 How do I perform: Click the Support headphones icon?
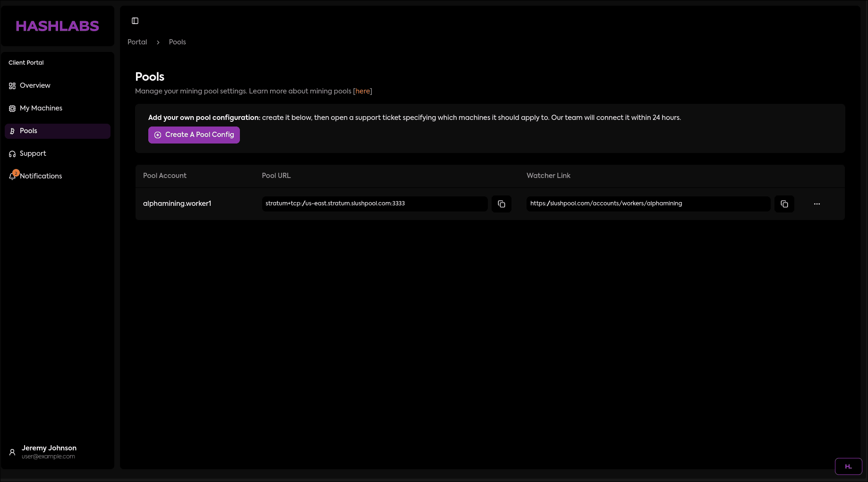tap(12, 153)
